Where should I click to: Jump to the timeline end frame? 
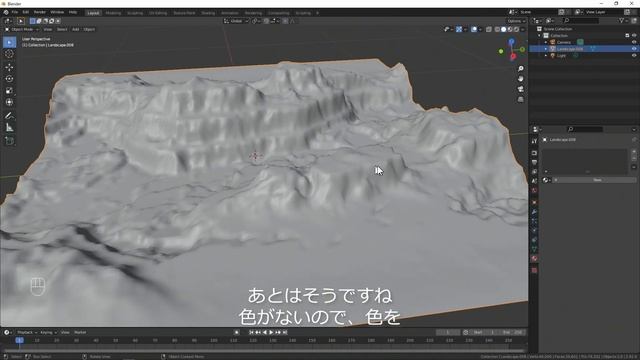click(x=285, y=332)
